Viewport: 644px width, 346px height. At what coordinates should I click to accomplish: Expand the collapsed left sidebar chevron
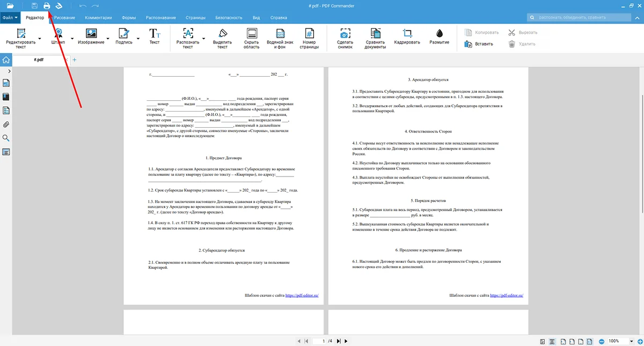[9, 71]
